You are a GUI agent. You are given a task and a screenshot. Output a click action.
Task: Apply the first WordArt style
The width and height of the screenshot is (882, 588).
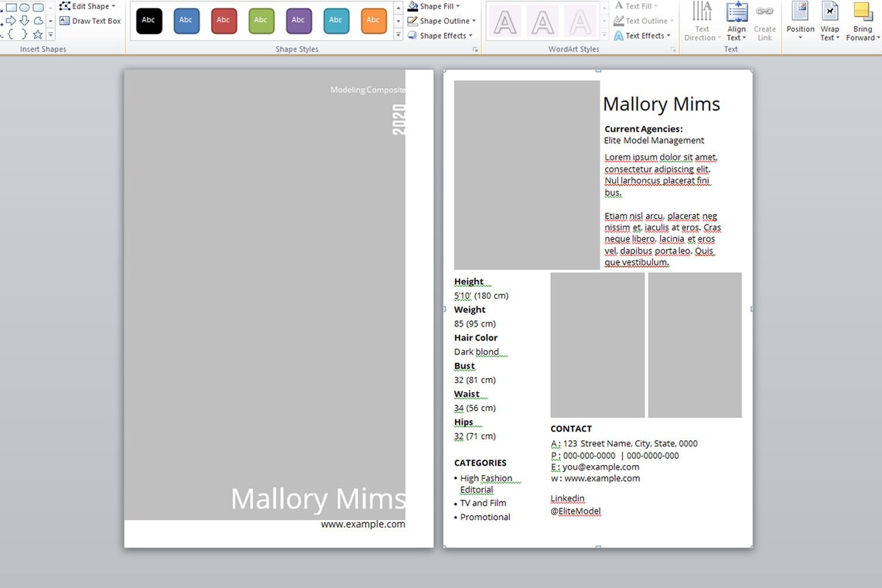point(504,21)
